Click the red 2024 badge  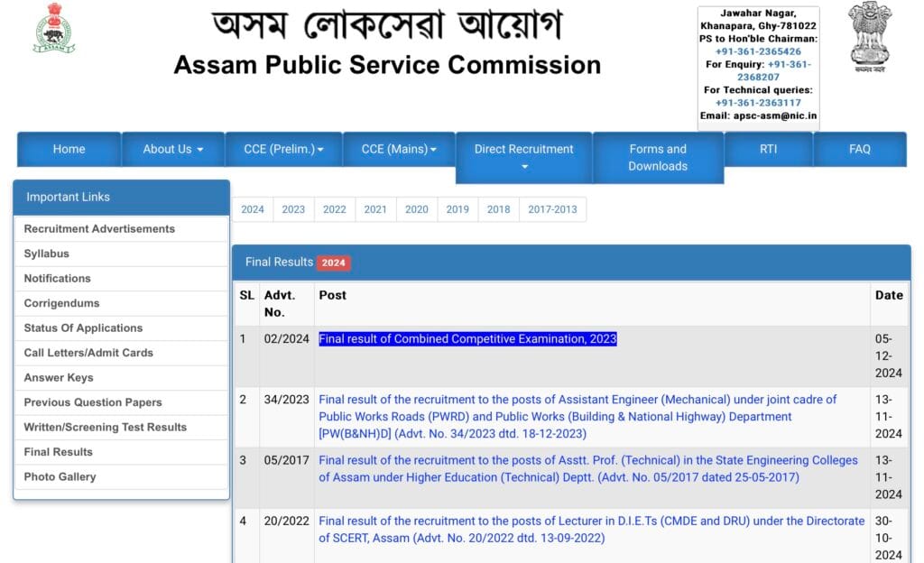coord(334,263)
